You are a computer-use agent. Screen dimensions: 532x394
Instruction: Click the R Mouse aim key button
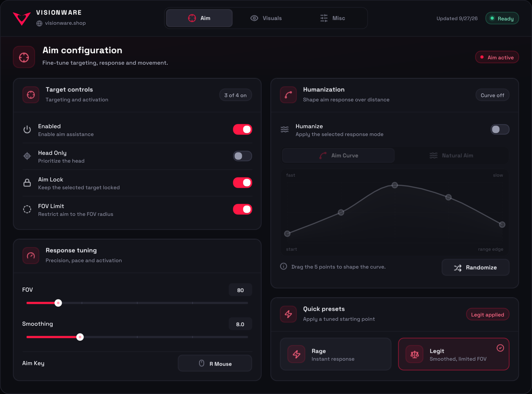click(215, 363)
